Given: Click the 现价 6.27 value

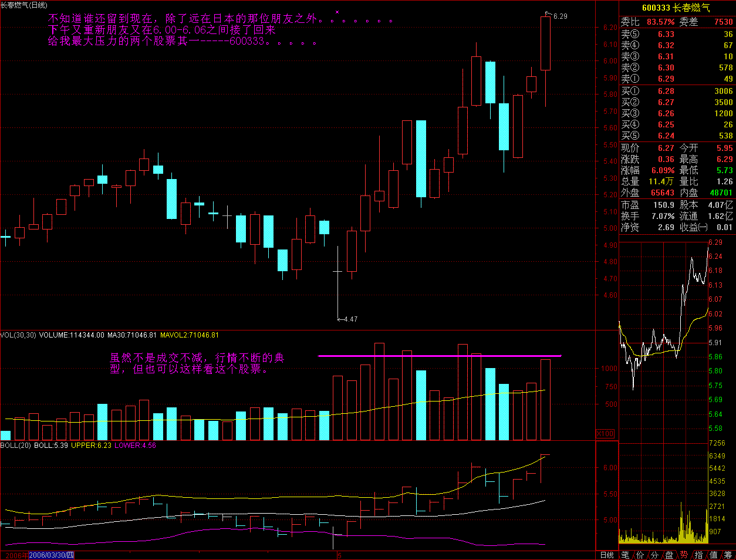Looking at the screenshot, I should pos(666,148).
